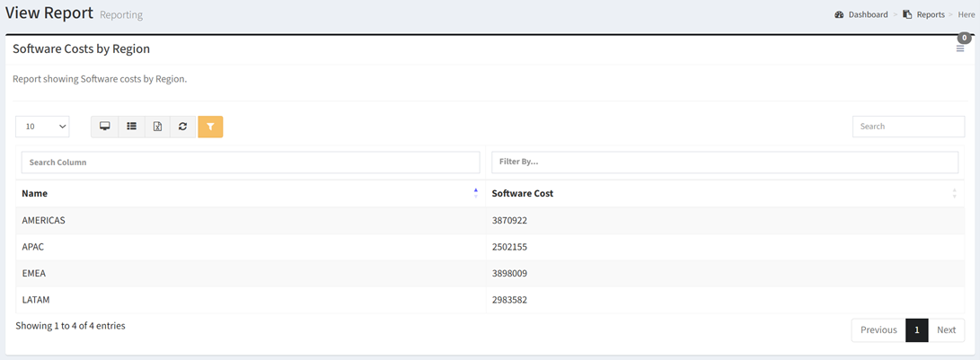Go to Dashboard breadcrumb link
This screenshot has height=360, width=980.
[868, 14]
